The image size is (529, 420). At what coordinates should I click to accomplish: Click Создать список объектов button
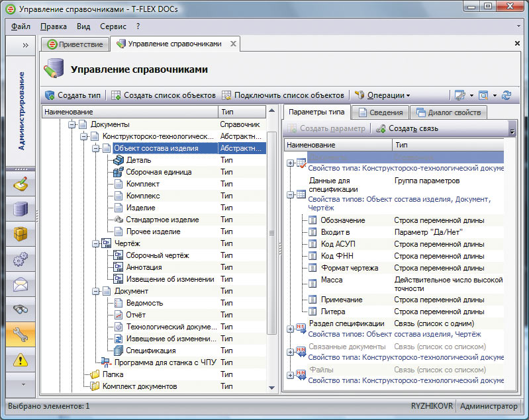click(x=164, y=95)
